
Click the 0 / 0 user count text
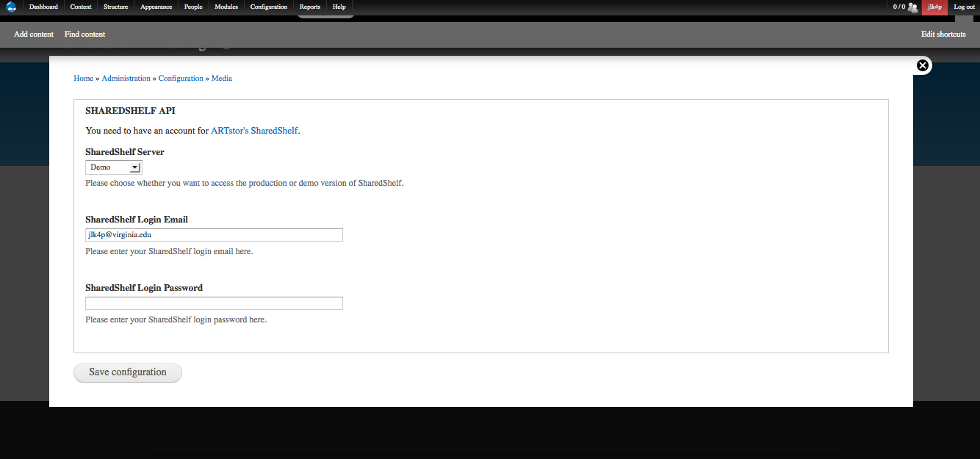899,7
